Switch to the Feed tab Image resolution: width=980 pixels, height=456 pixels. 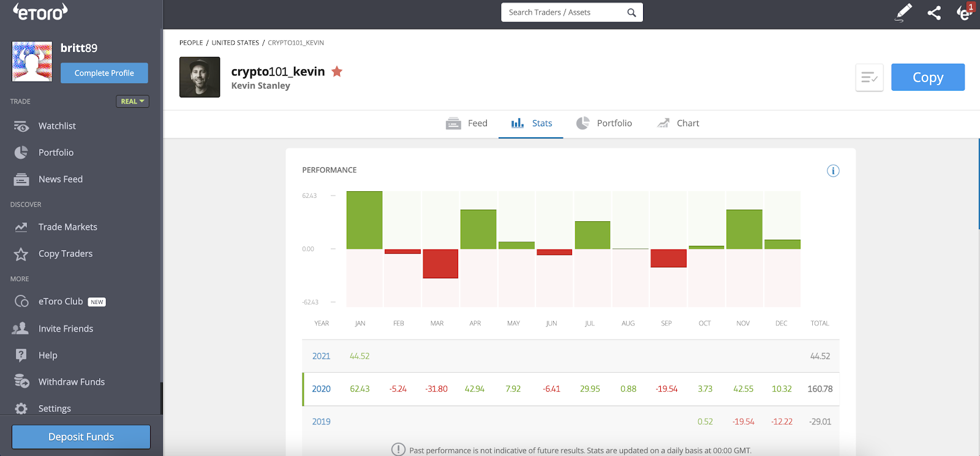(467, 124)
